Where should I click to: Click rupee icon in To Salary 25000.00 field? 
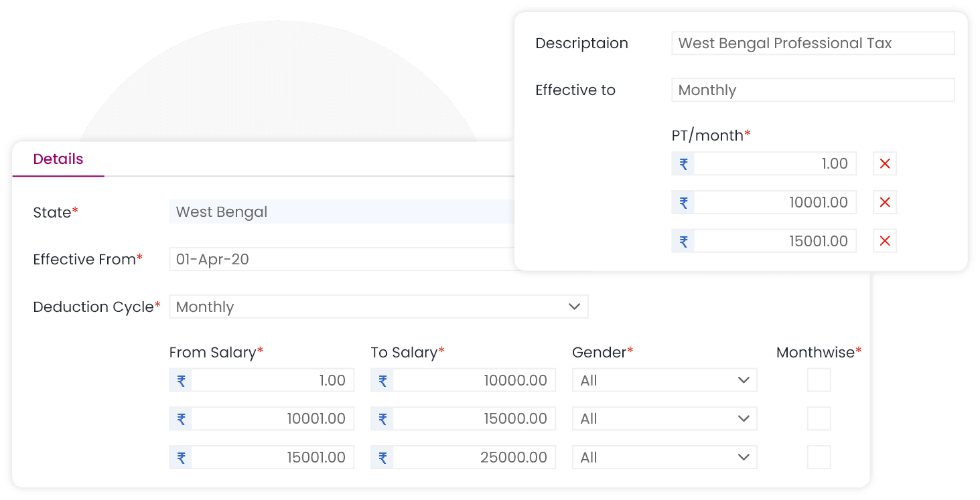[x=382, y=458]
